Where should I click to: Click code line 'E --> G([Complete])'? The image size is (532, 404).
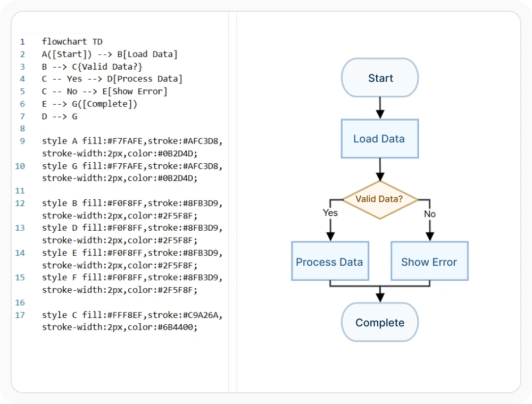[x=89, y=104]
